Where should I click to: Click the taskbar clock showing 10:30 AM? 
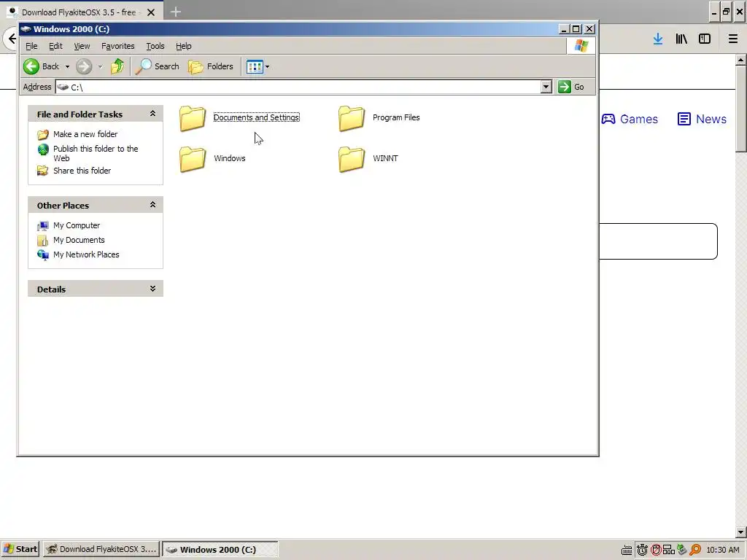[723, 550]
